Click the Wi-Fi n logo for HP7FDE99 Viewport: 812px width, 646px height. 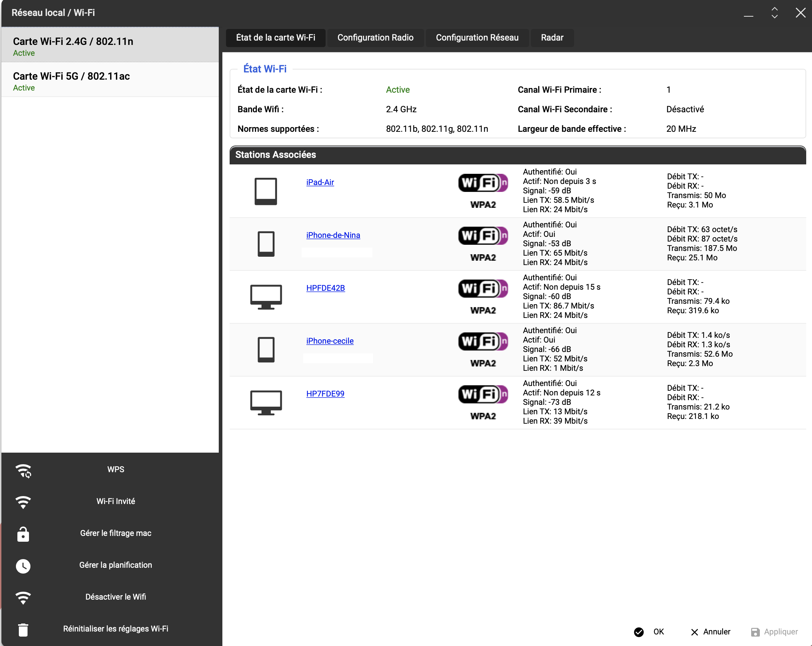(x=483, y=395)
